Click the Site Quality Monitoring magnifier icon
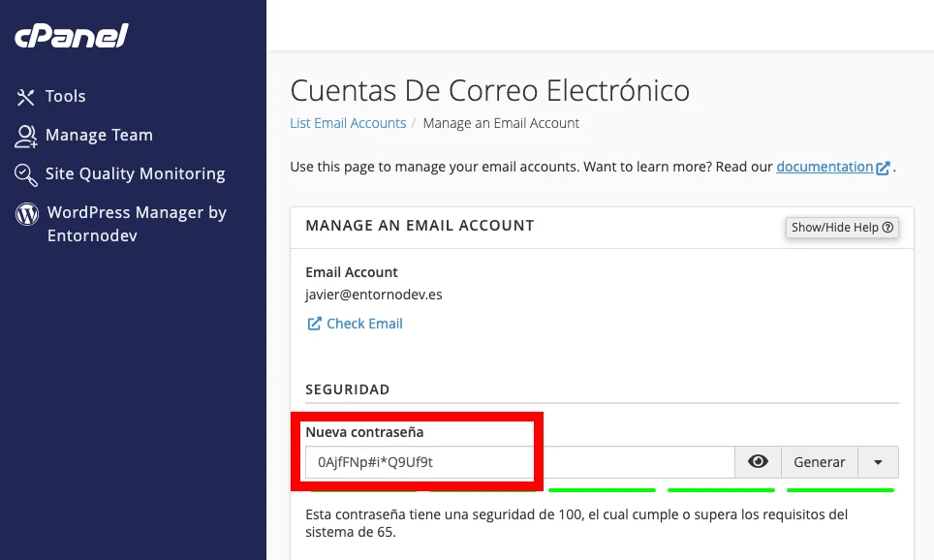The image size is (934, 560). 26,174
